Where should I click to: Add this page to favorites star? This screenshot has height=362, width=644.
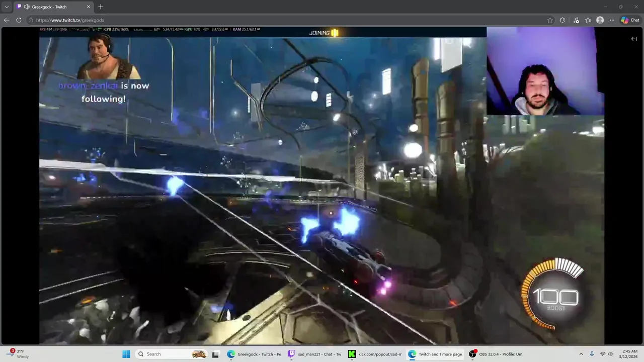tap(550, 20)
